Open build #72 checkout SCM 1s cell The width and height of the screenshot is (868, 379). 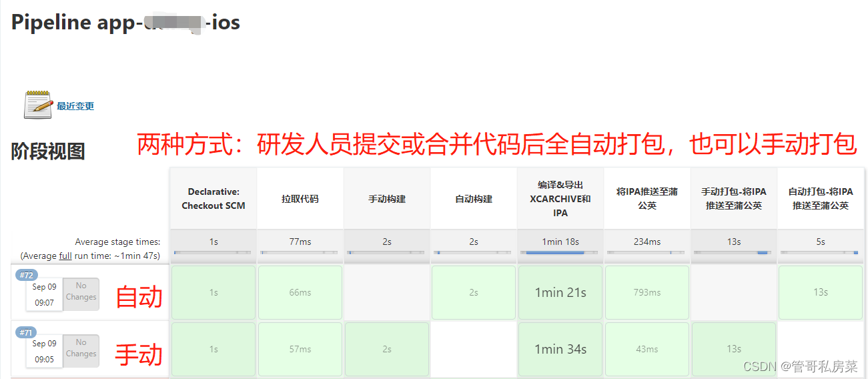(213, 292)
